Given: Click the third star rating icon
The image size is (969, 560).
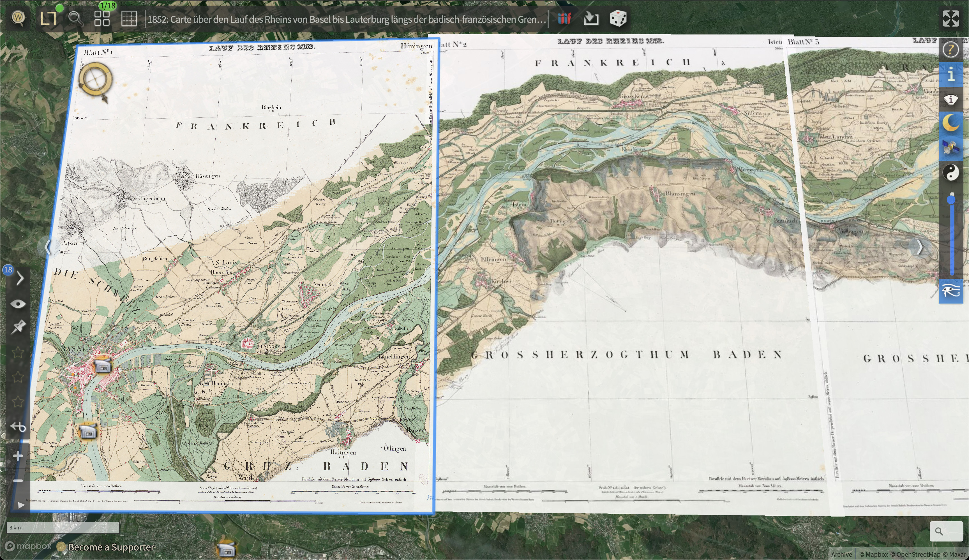Looking at the screenshot, I should (18, 402).
